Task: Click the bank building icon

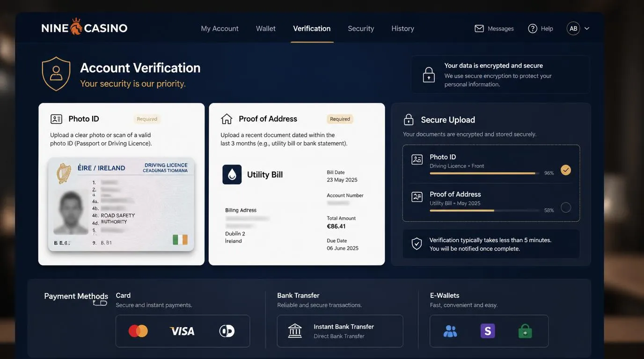Action: (295, 330)
